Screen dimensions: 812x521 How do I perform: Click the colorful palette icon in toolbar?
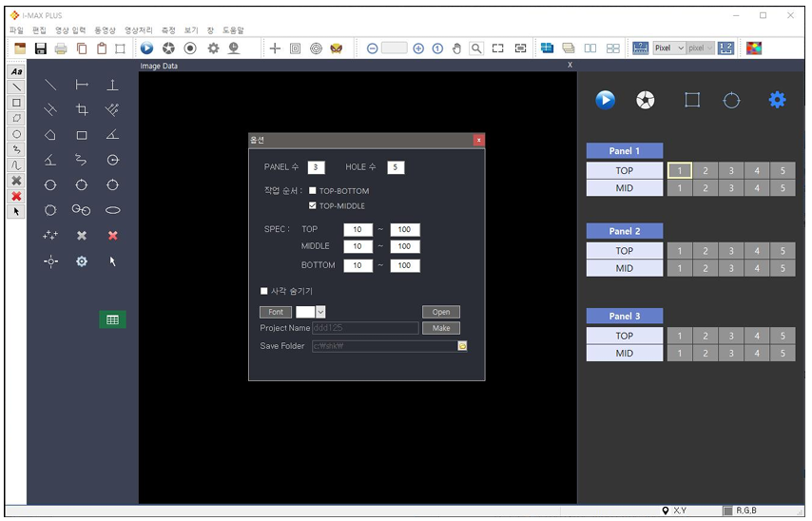pos(754,48)
